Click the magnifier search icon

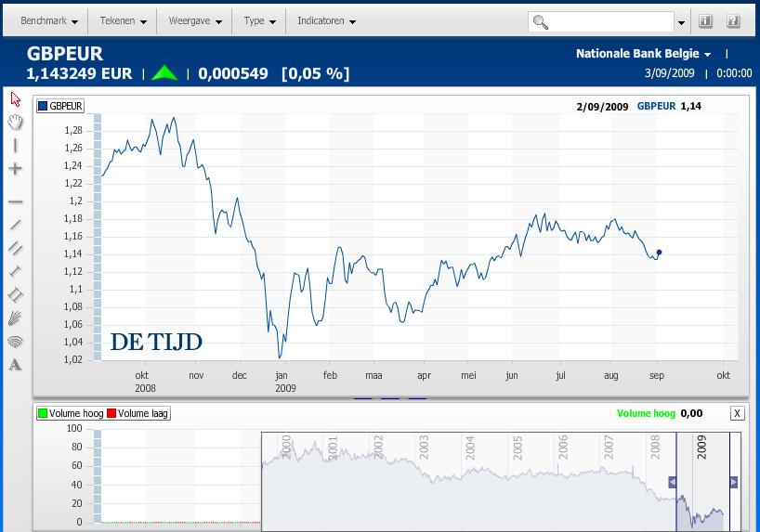click(x=540, y=21)
